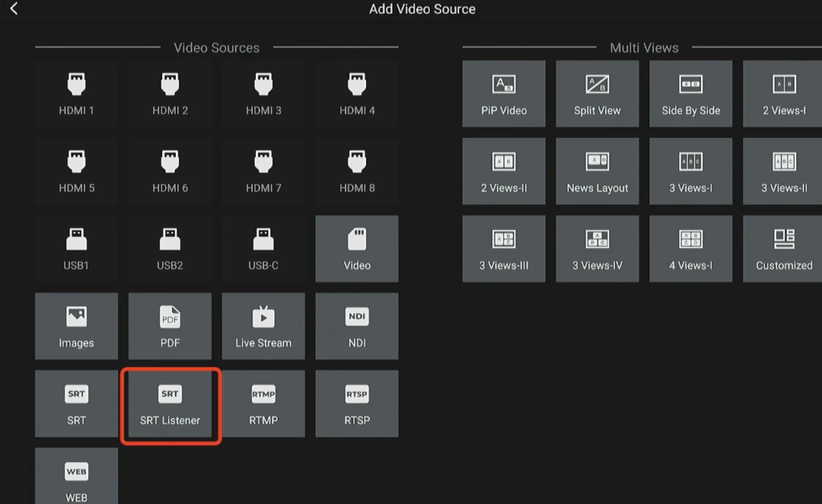Pick the News Layout multi view
Image resolution: width=822 pixels, height=504 pixels.
(x=597, y=172)
